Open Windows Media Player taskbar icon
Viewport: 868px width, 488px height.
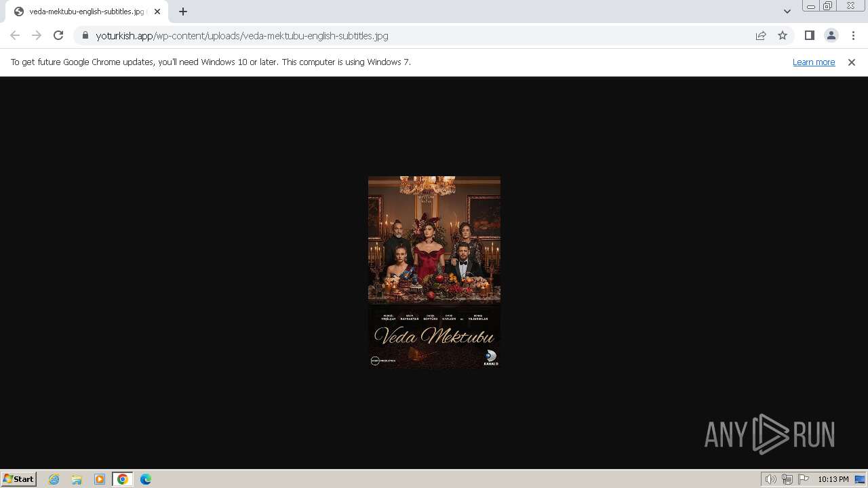[x=100, y=479]
